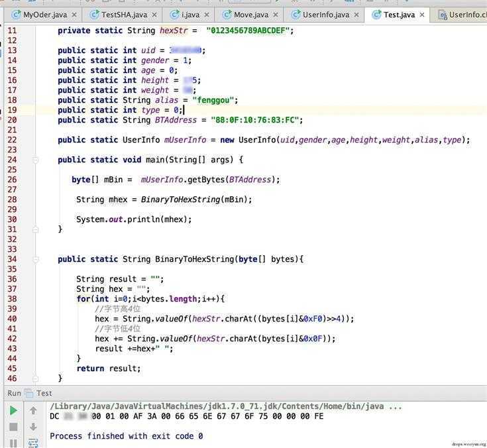487x448 pixels.
Task: Click the Test.java class file icon
Action: 376,15
